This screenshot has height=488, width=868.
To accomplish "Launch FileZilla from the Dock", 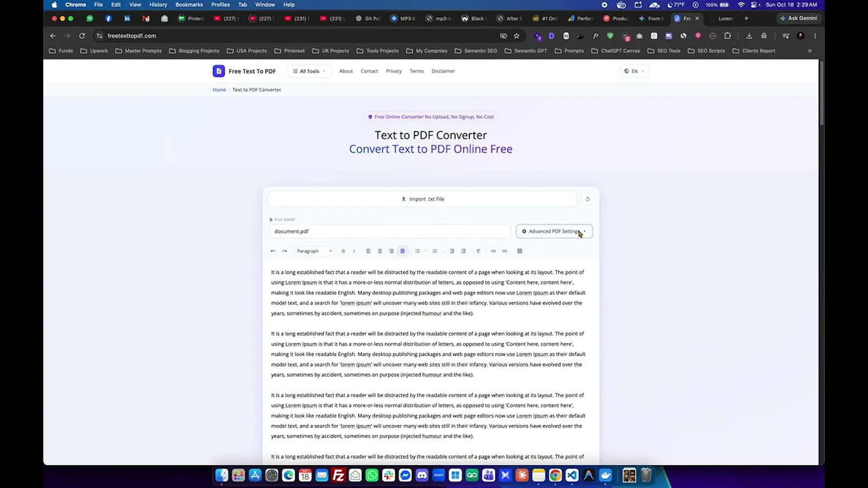I will click(x=339, y=476).
